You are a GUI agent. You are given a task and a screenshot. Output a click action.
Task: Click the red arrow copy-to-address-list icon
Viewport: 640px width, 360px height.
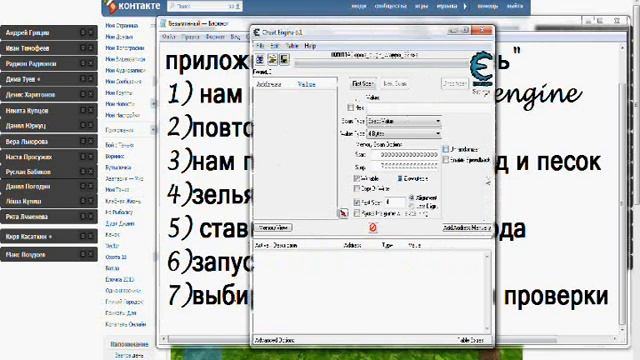(x=343, y=213)
